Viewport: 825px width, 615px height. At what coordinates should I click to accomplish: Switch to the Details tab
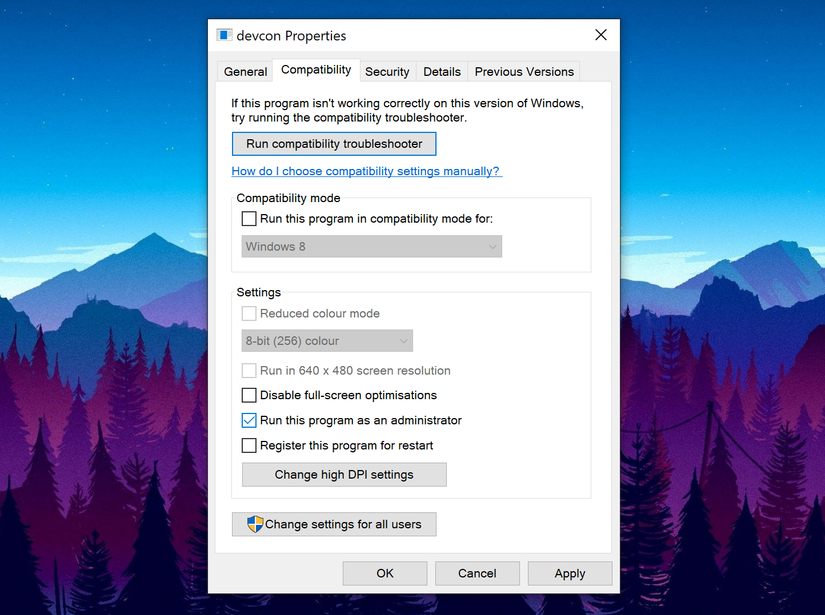(442, 71)
